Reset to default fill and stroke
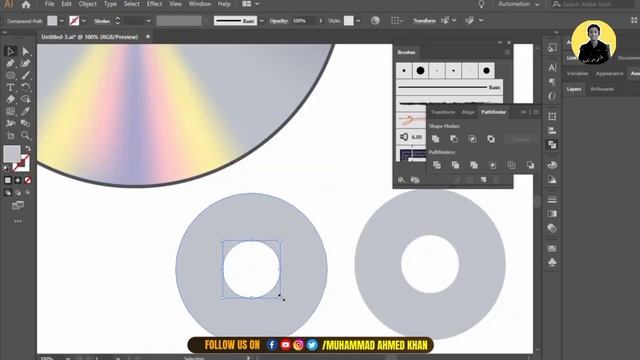Screen dimensions: 640x360 (x=6, y=168)
